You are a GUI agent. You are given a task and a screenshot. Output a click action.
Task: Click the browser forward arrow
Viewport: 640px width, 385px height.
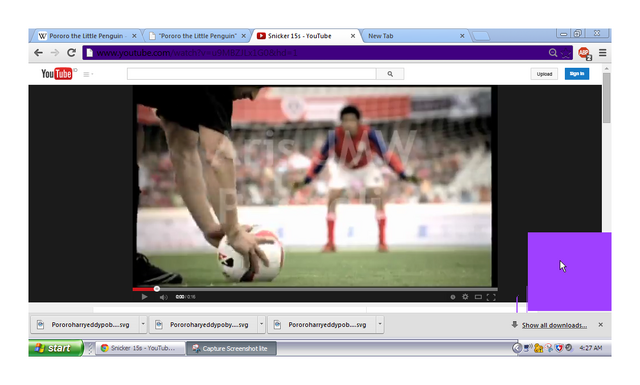tap(55, 53)
